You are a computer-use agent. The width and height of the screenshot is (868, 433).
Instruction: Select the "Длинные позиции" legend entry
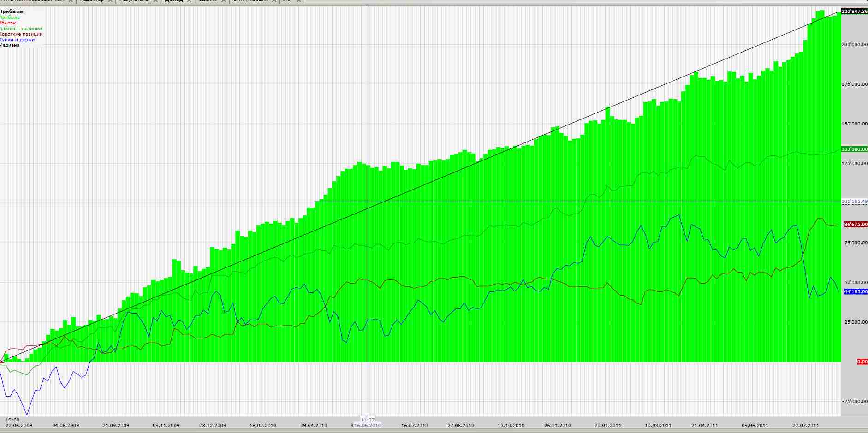coord(21,29)
